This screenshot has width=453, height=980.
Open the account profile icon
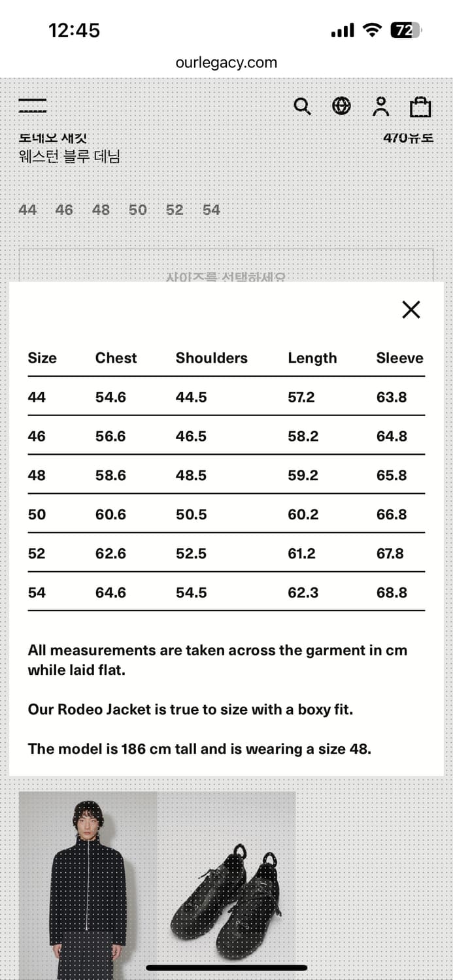tap(380, 106)
